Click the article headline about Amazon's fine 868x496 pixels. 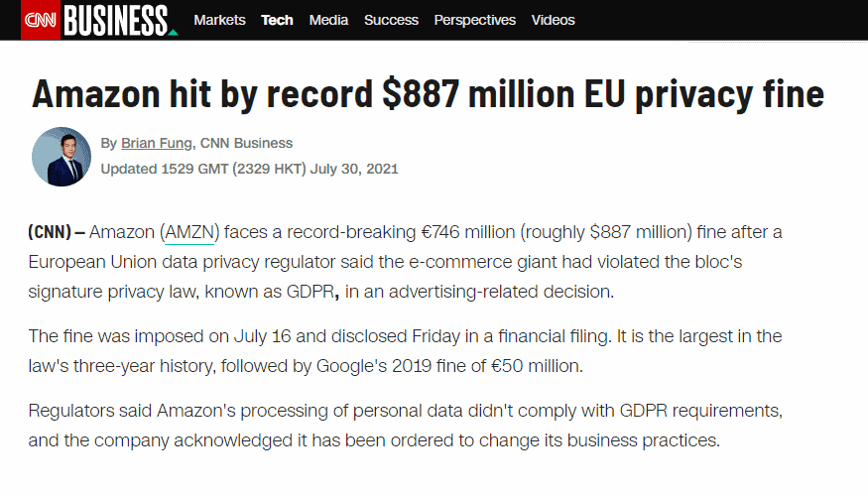[x=428, y=93]
